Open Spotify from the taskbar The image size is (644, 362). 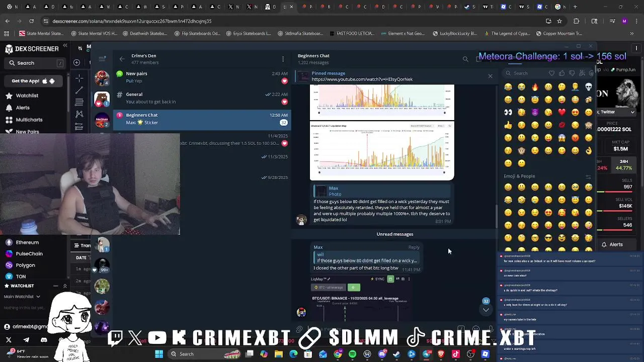[352, 354]
